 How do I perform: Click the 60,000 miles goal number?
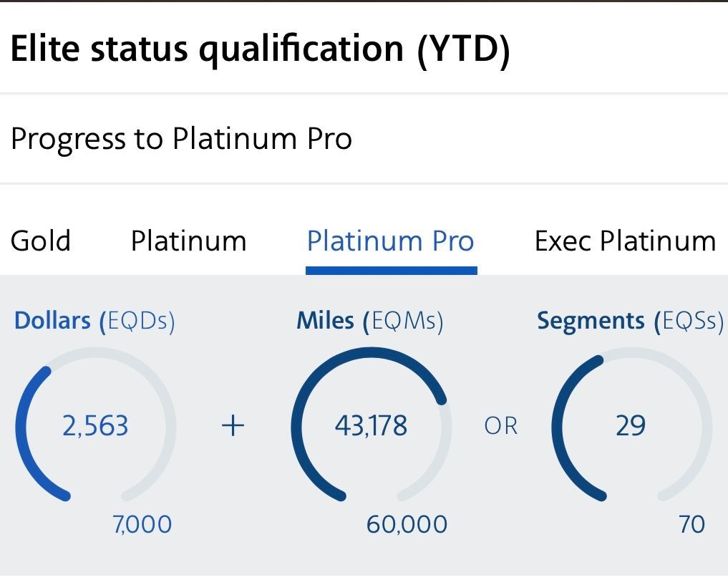coord(407,525)
